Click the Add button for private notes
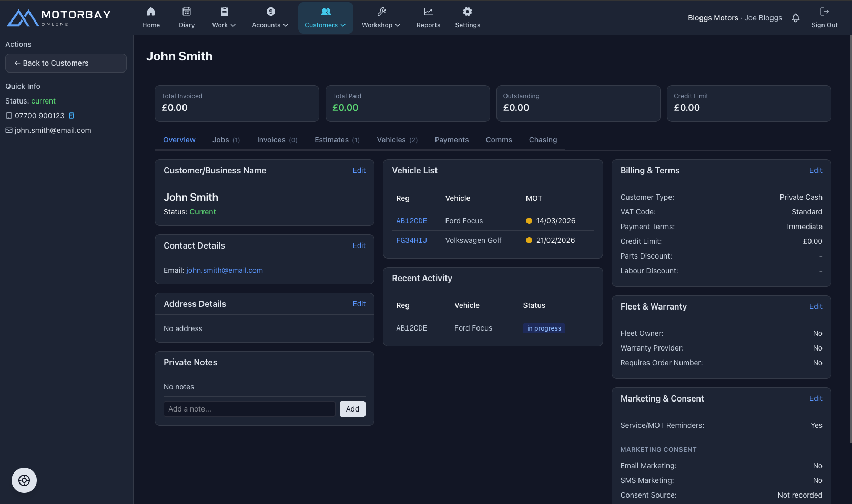This screenshot has width=852, height=504. coord(352,409)
